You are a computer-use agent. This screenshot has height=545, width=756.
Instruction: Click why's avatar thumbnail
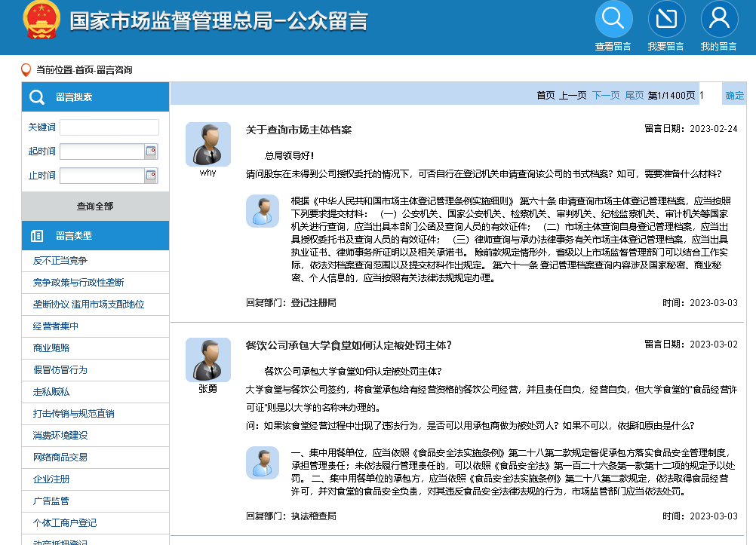pos(208,144)
